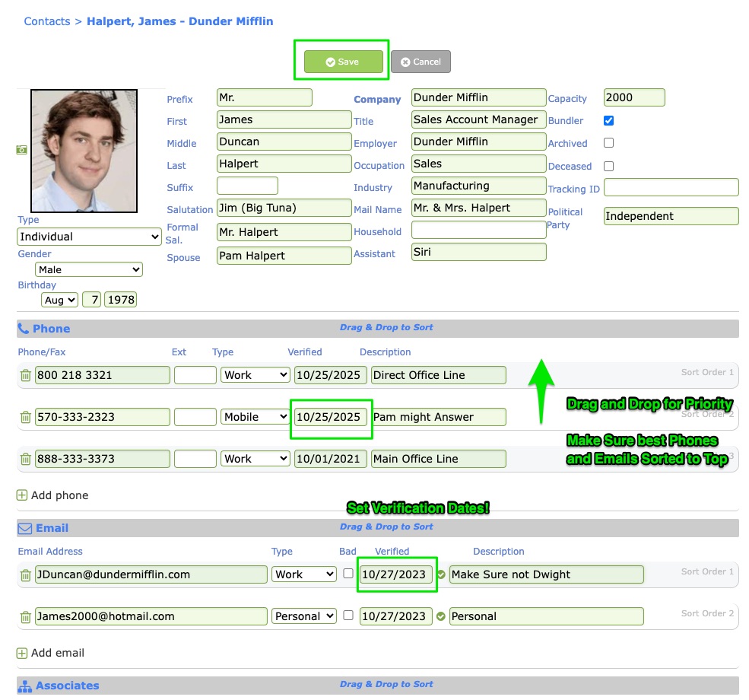749x700 pixels.
Task: Click the First name field James
Action: (x=284, y=119)
